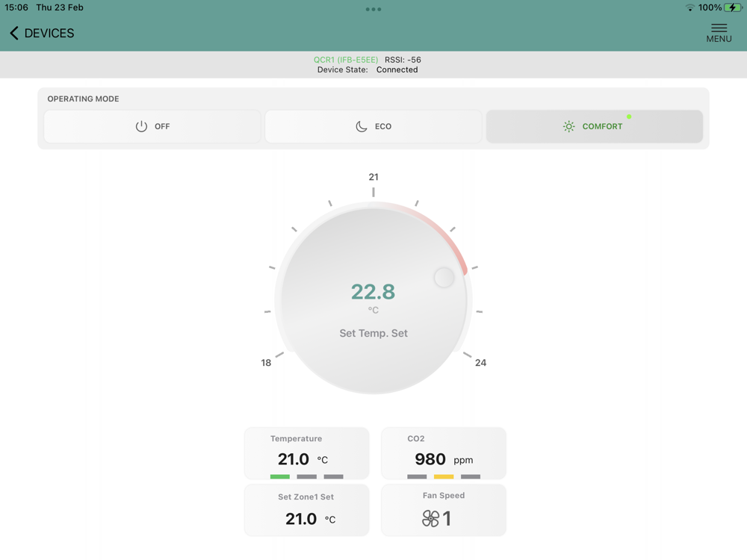The width and height of the screenshot is (747, 560).
Task: Switch operating mode to OFF
Action: tap(152, 126)
